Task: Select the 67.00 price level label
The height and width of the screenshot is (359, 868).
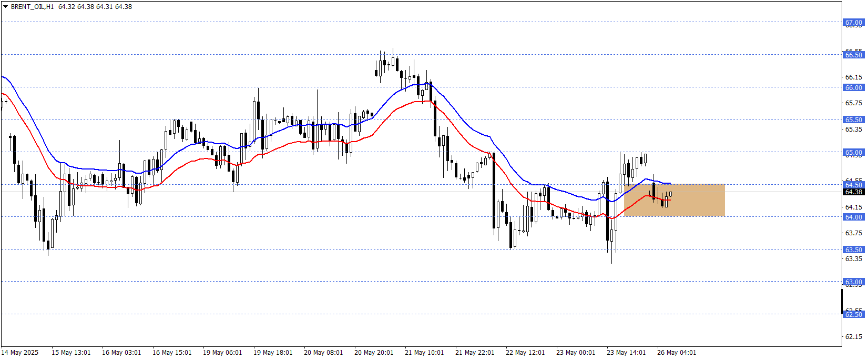Action: click(853, 22)
